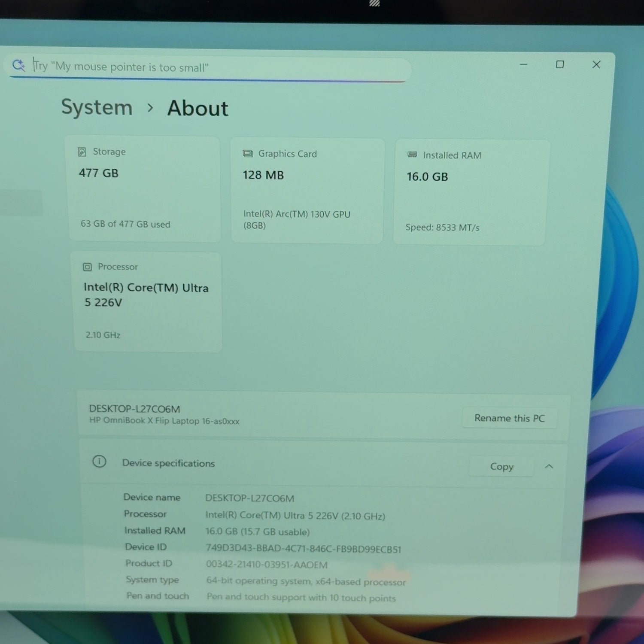Maximize the Settings window

560,64
